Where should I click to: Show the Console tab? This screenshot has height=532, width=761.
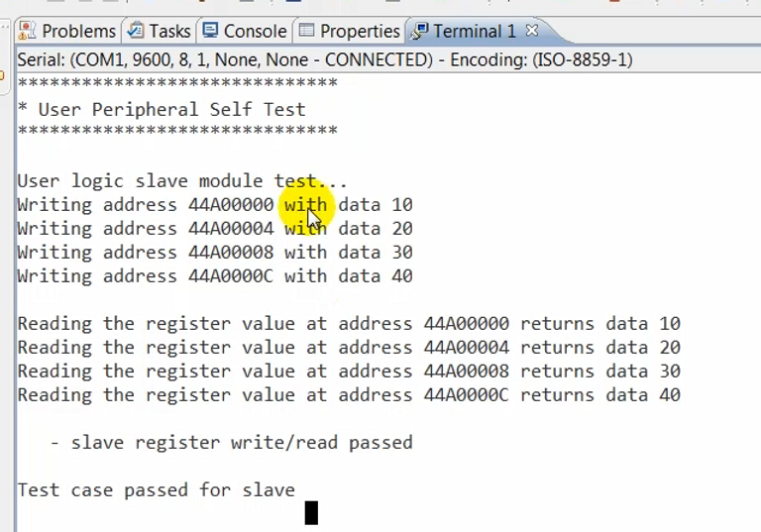coord(255,31)
